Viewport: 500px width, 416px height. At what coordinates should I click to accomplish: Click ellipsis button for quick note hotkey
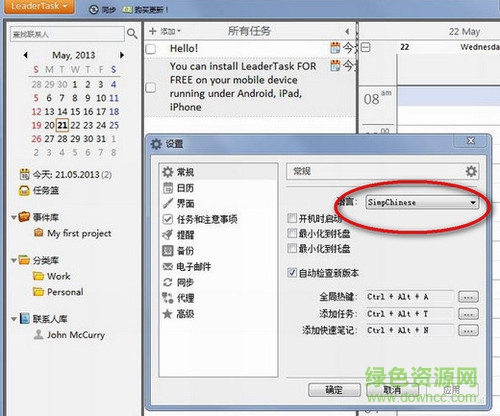[468, 330]
